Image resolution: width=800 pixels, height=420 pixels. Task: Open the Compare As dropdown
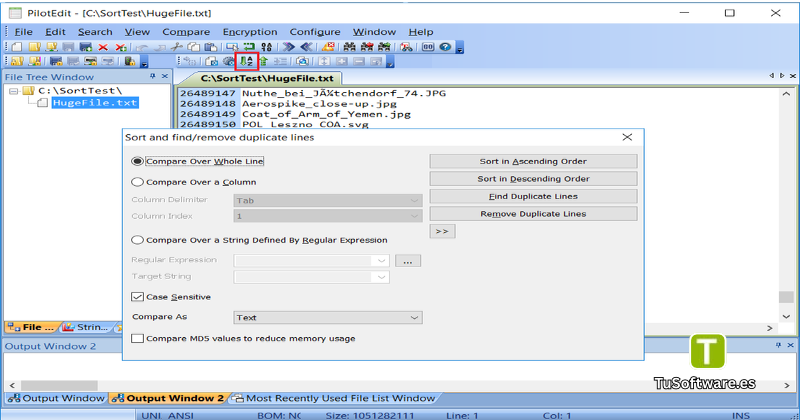pyautogui.click(x=328, y=317)
